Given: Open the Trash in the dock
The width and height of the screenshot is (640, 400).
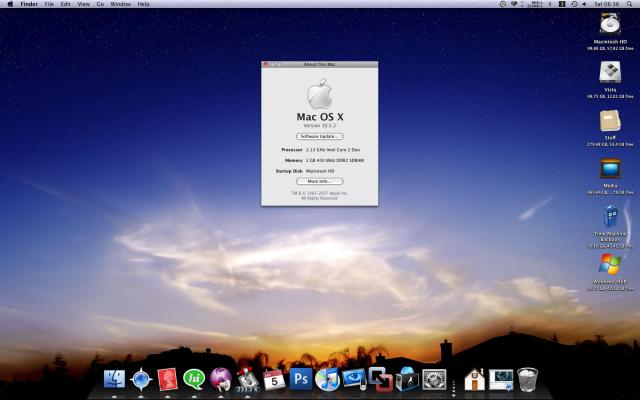Looking at the screenshot, I should click(528, 380).
